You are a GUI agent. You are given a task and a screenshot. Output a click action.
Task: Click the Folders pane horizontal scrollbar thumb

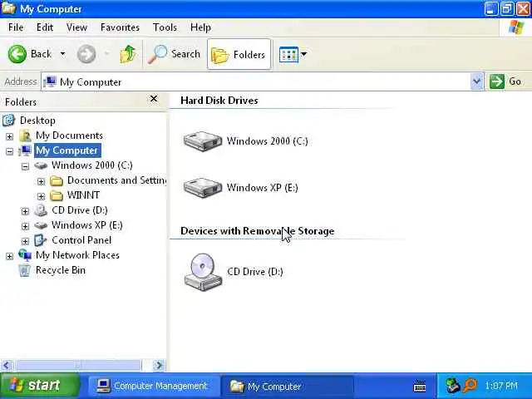click(x=77, y=365)
